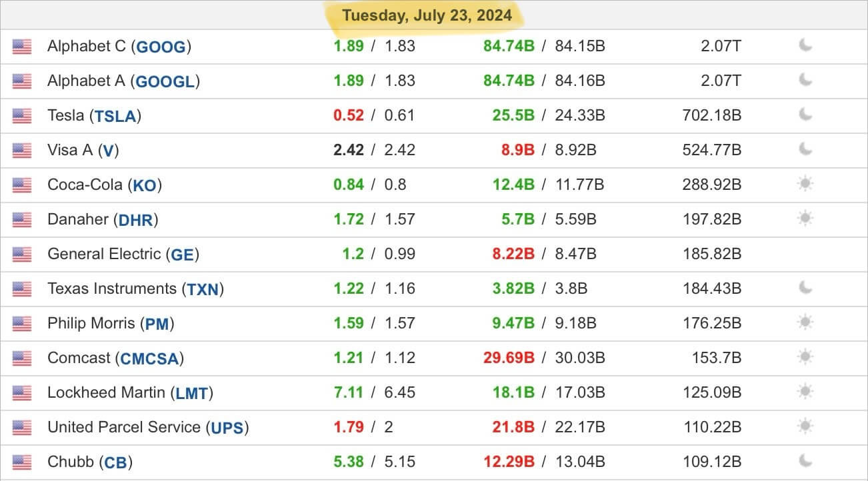Open the DHR ticker link
The width and height of the screenshot is (868, 481).
[136, 220]
